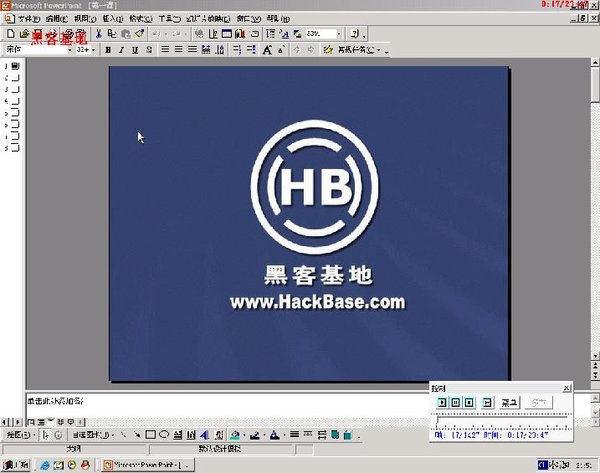Toggle Grayscale Preview icon
The image size is (600, 473).
[298, 34]
